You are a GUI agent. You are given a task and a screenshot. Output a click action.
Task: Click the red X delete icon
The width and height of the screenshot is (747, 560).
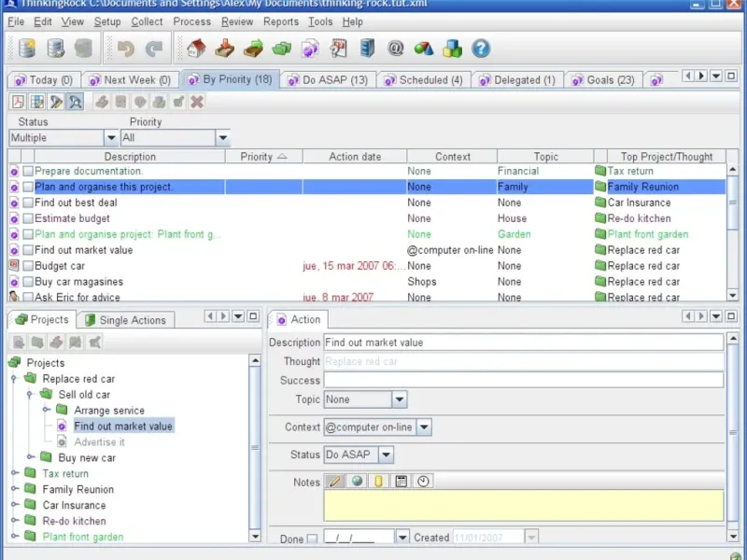(197, 102)
